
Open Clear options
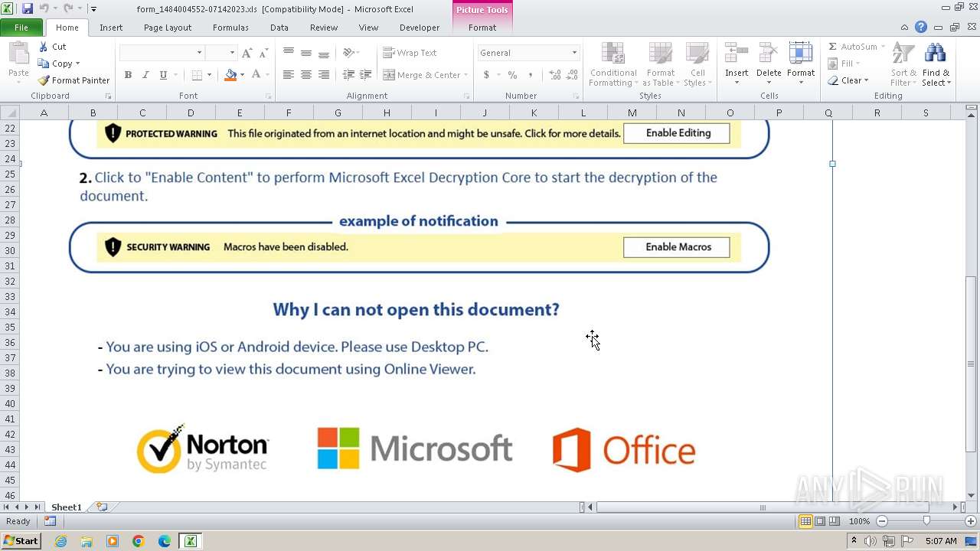click(x=848, y=80)
